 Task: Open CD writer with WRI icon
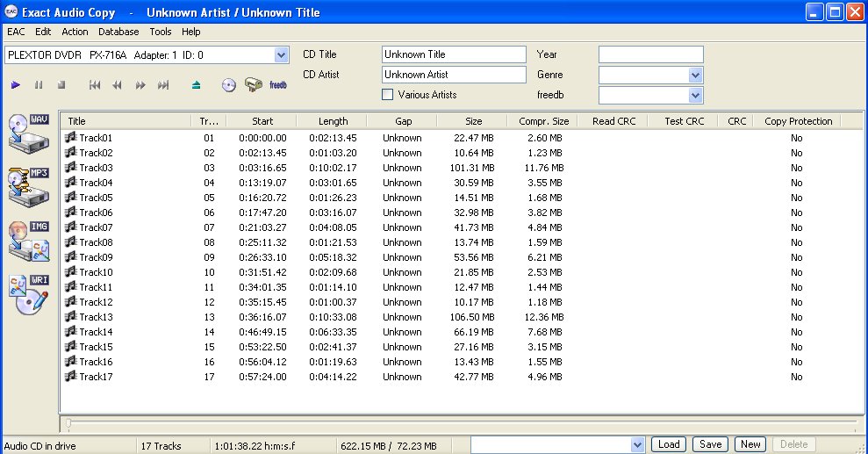pyautogui.click(x=29, y=294)
